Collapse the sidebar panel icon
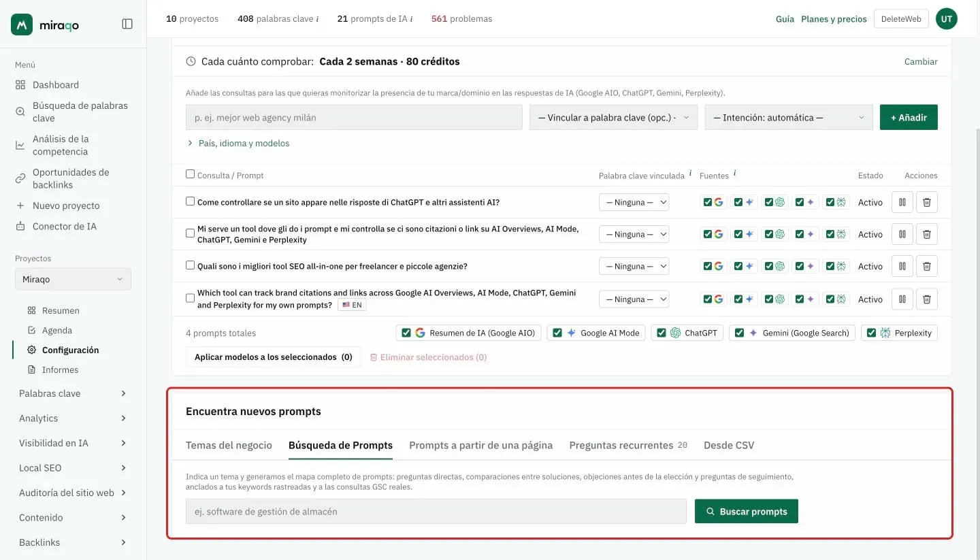The image size is (980, 560). pos(127,24)
